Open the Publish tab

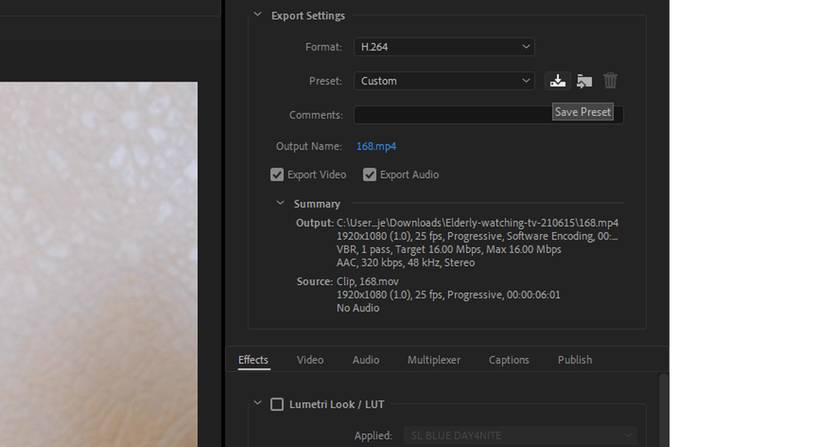(x=575, y=360)
